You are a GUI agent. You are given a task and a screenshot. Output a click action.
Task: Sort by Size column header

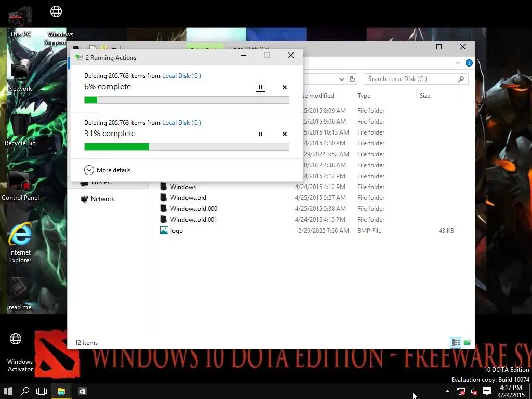425,96
